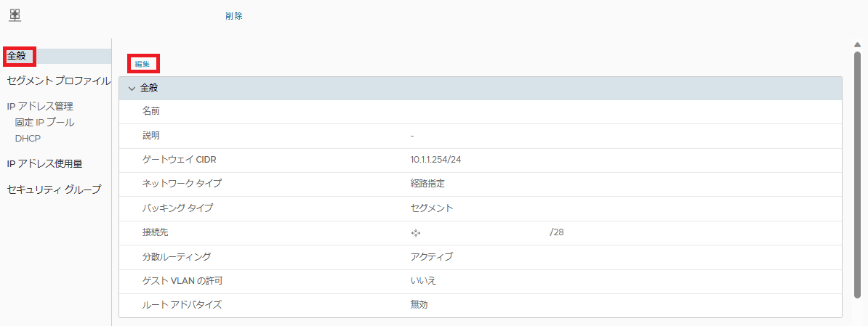Open 固定 IP プール under IP management

(44, 123)
